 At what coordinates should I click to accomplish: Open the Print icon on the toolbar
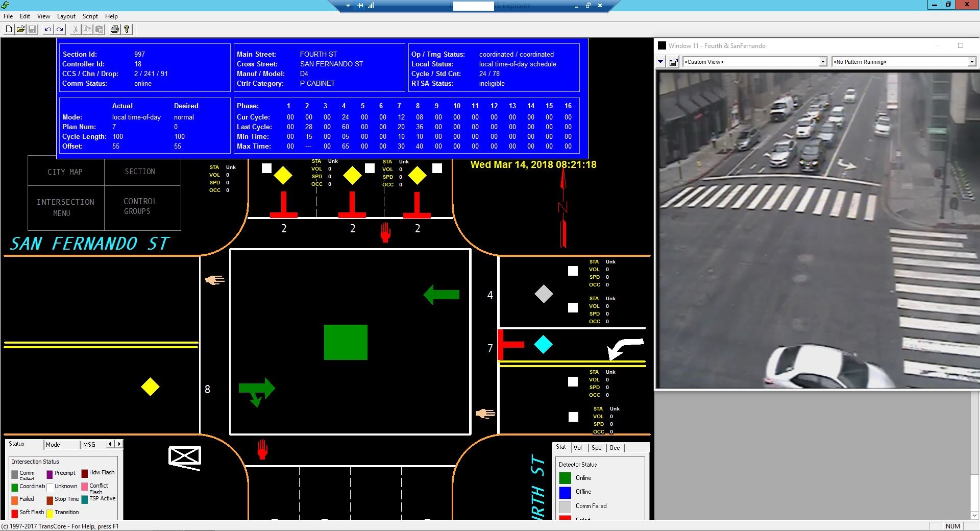click(114, 29)
